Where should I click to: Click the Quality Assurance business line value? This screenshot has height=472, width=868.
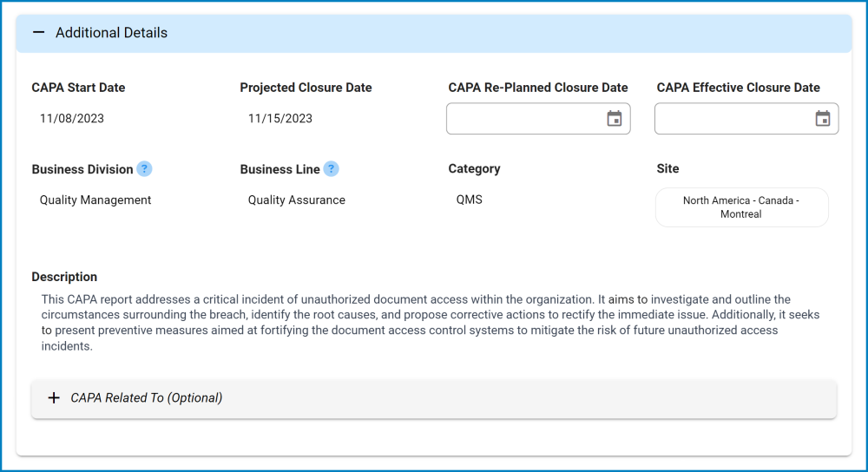pos(297,200)
